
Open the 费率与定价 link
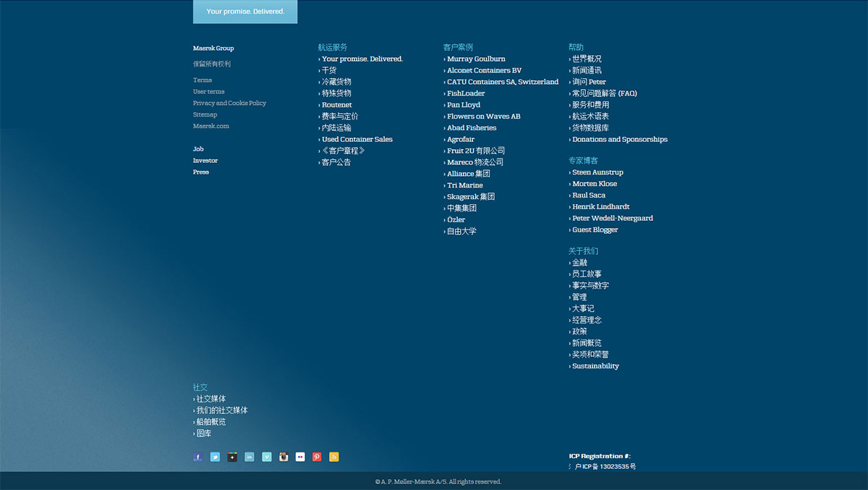pos(339,117)
